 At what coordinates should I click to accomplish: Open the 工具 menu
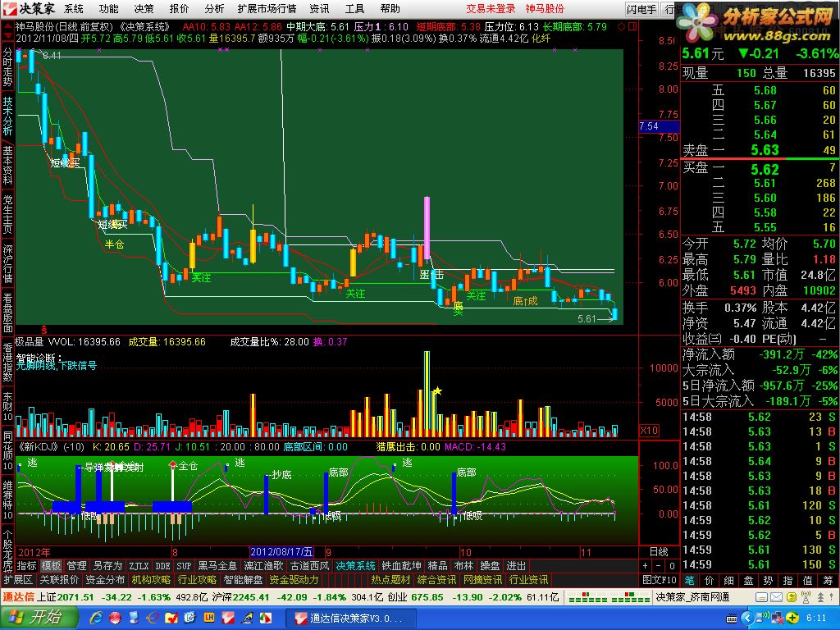(354, 8)
